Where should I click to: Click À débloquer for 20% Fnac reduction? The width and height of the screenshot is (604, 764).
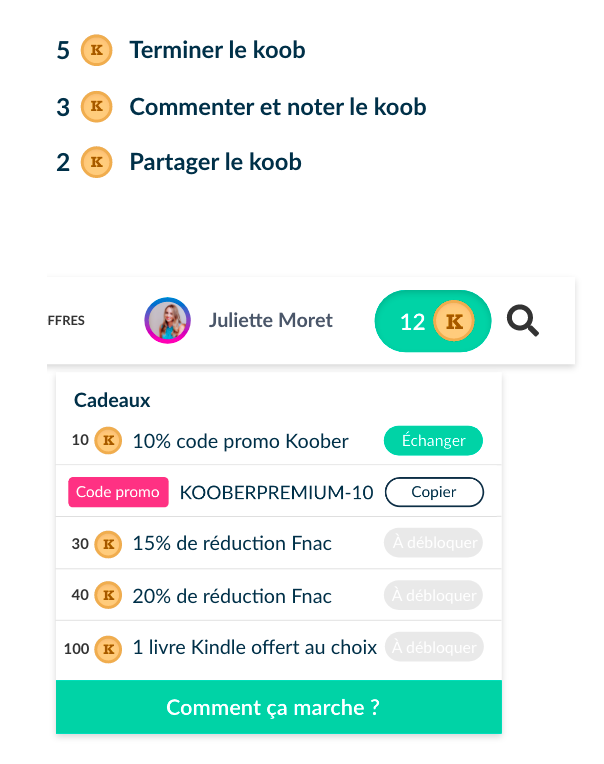tap(433, 596)
